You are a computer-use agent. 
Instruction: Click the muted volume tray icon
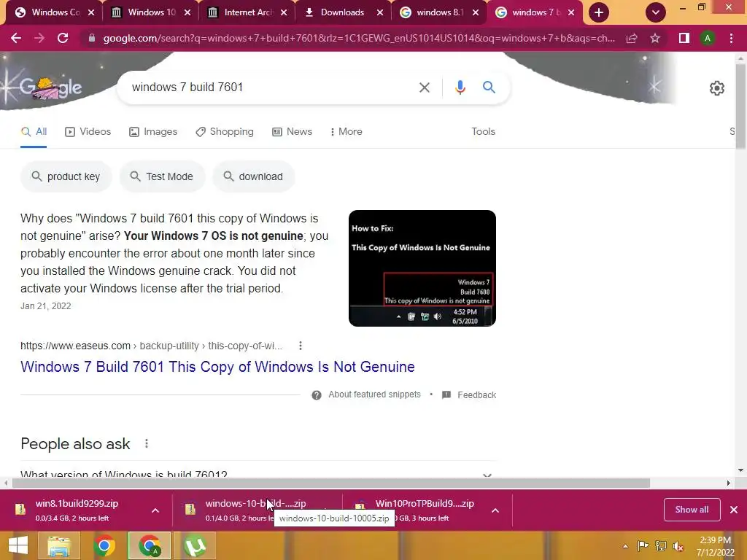678,546
